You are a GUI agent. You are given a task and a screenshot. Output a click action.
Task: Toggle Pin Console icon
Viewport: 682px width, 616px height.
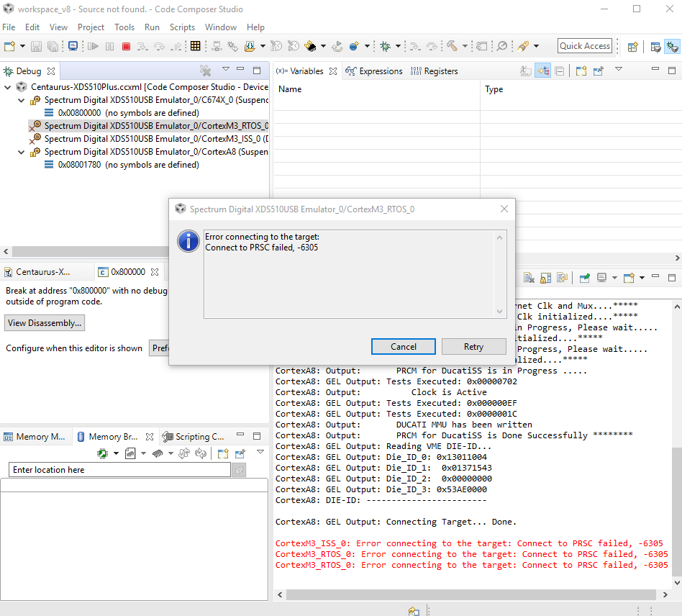[x=585, y=278]
